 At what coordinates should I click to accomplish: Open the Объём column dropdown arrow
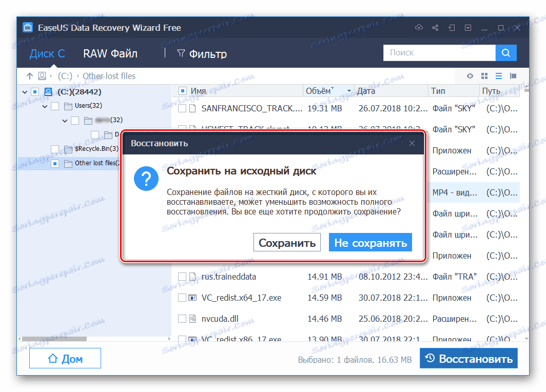(349, 91)
